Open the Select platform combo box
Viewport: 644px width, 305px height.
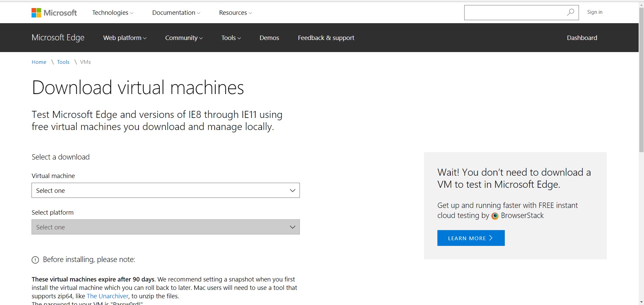[166, 227]
